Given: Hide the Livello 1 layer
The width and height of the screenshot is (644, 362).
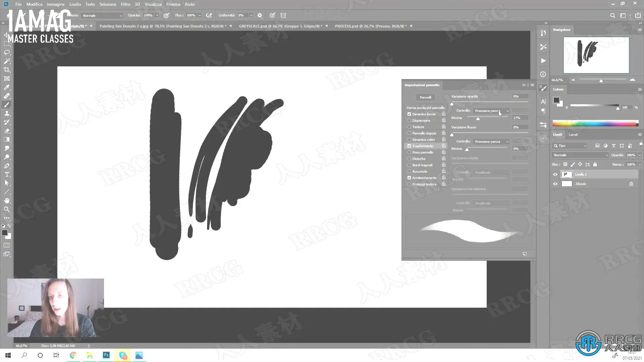Looking at the screenshot, I should coord(555,174).
